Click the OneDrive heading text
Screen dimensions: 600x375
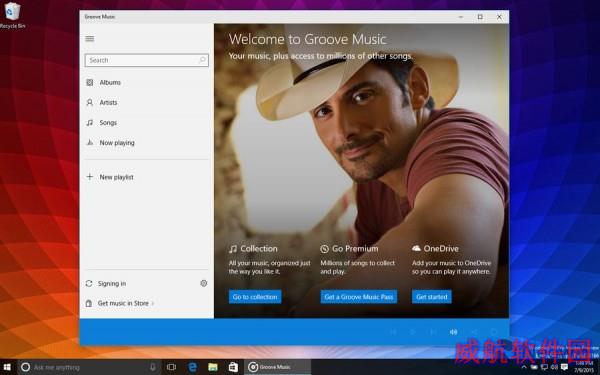coord(441,249)
